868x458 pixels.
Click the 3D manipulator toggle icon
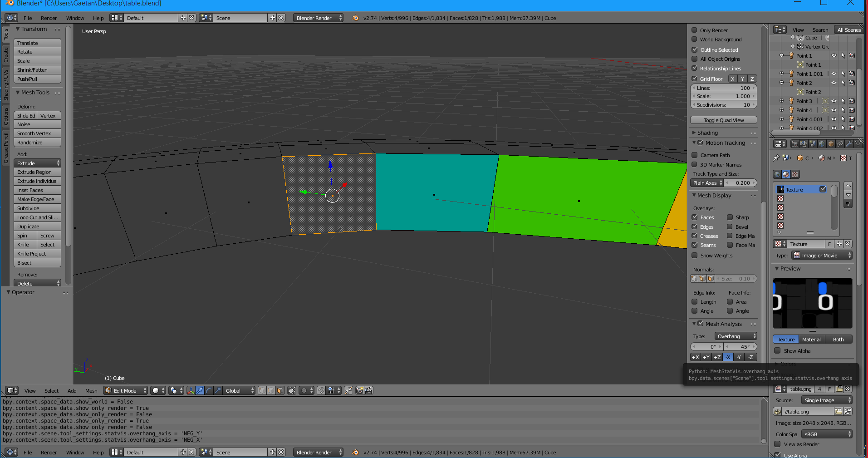191,390
